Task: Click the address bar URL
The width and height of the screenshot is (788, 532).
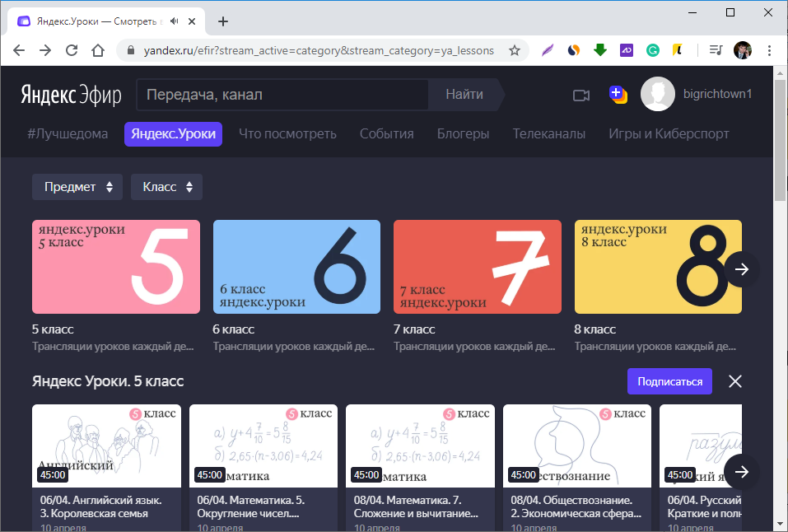Action: [x=319, y=50]
